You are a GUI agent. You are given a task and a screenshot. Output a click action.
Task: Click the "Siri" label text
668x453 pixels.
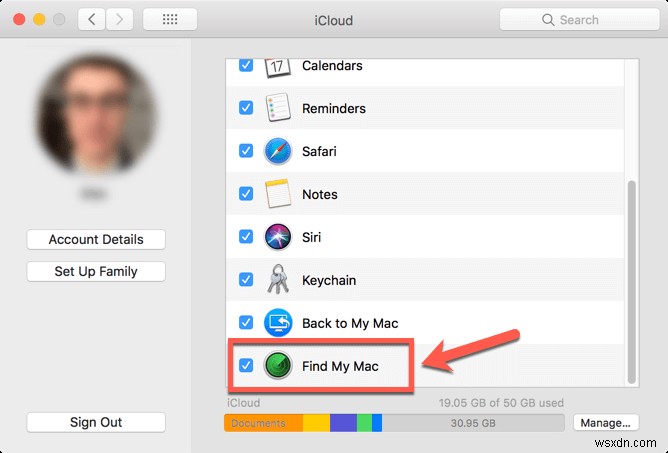[311, 237]
